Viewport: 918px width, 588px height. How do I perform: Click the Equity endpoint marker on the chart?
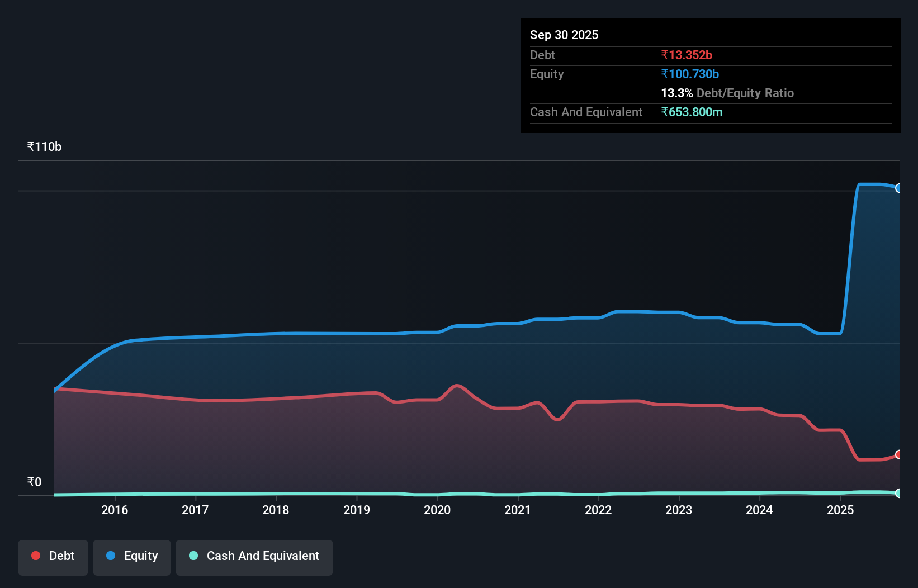[898, 188]
